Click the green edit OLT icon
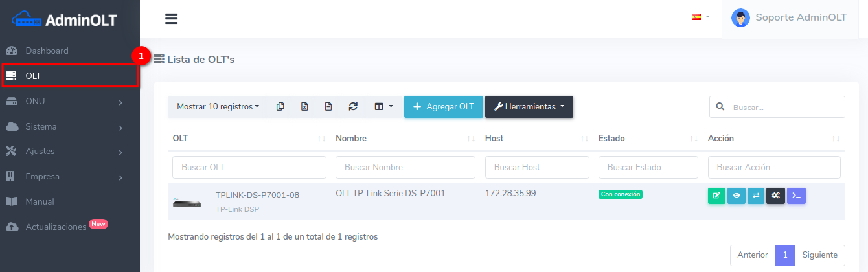This screenshot has width=868, height=272. (716, 195)
